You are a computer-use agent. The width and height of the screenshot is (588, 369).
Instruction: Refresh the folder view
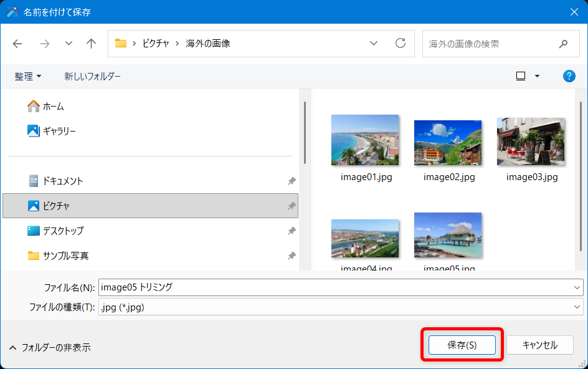click(x=401, y=43)
